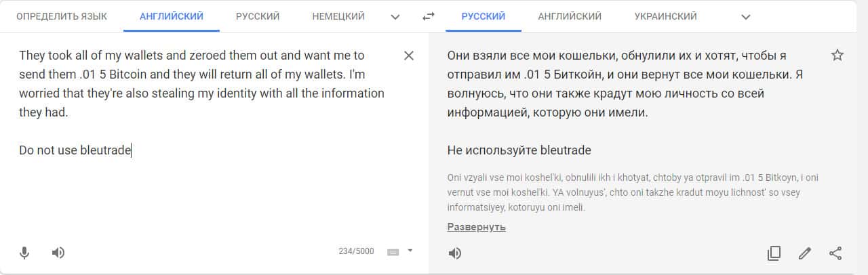Copy the translation to clipboard
This screenshot has height=275, width=868.
point(774,253)
